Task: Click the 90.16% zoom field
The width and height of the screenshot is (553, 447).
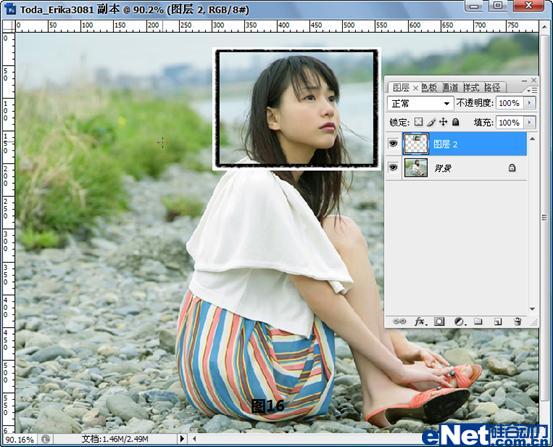Action: click(x=20, y=440)
